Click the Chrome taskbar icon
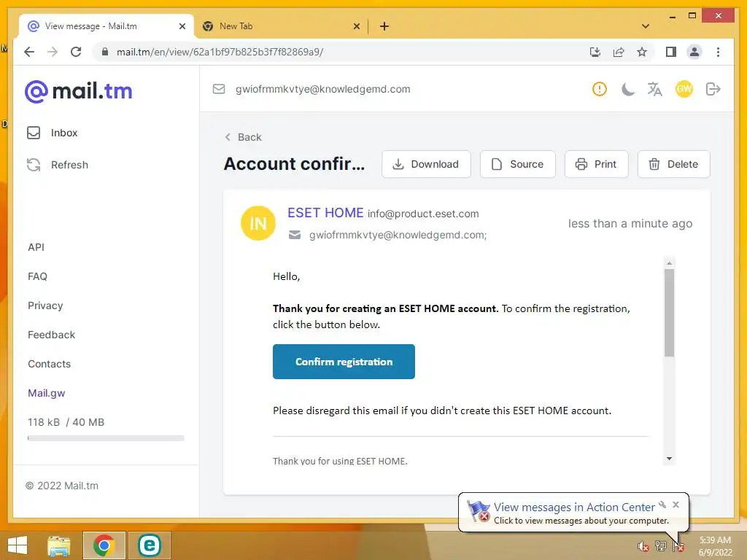747x560 pixels. [x=104, y=545]
